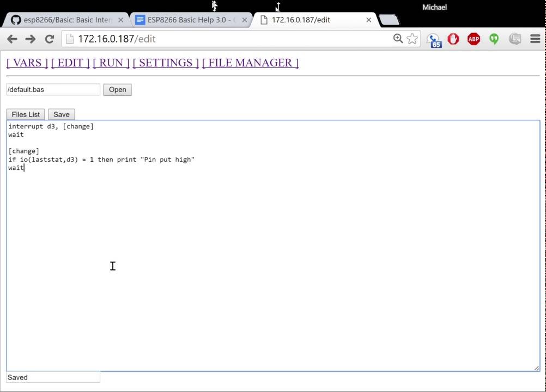The width and height of the screenshot is (546, 392).
Task: Open the EDIT page link
Action: click(x=70, y=63)
